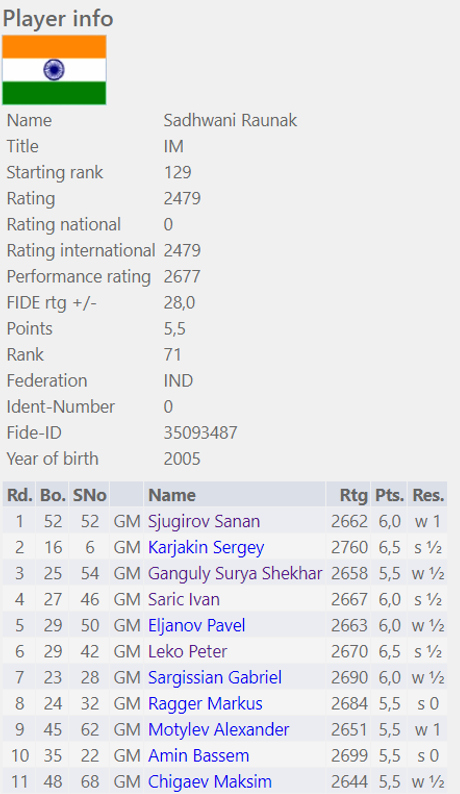
Task: Click the SNo column header
Action: point(89,495)
